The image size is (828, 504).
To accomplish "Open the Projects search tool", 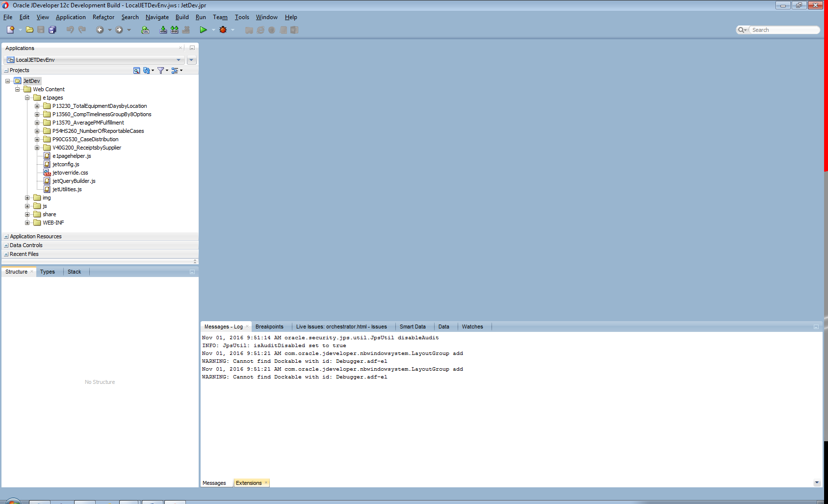I will (136, 70).
